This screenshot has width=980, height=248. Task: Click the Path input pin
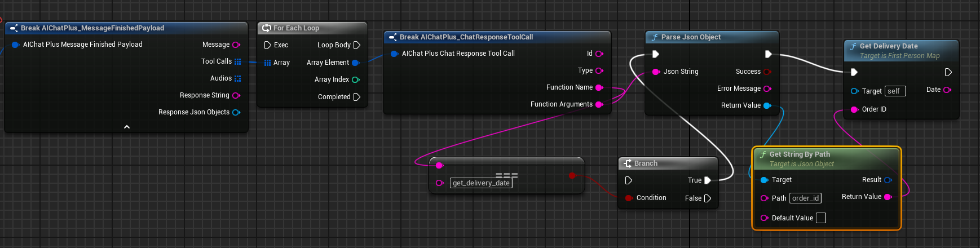pyautogui.click(x=765, y=198)
